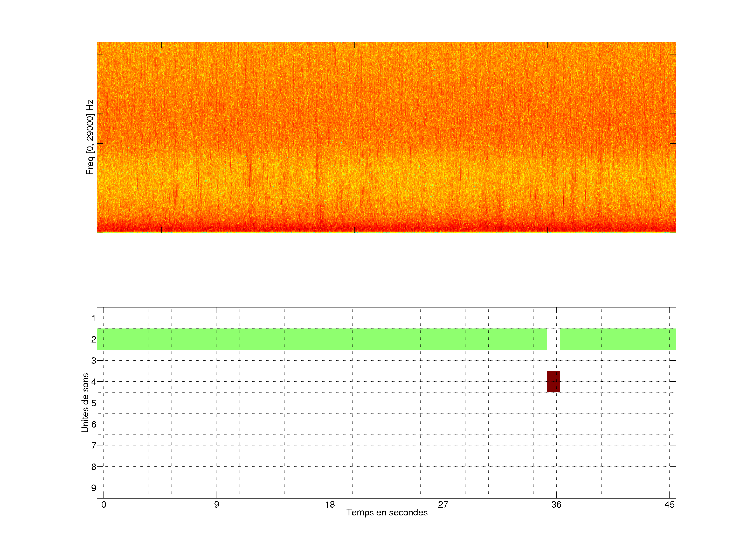Click the x-axis tick label 27
Image resolution: width=747 pixels, height=560 pixels.
coord(443,505)
